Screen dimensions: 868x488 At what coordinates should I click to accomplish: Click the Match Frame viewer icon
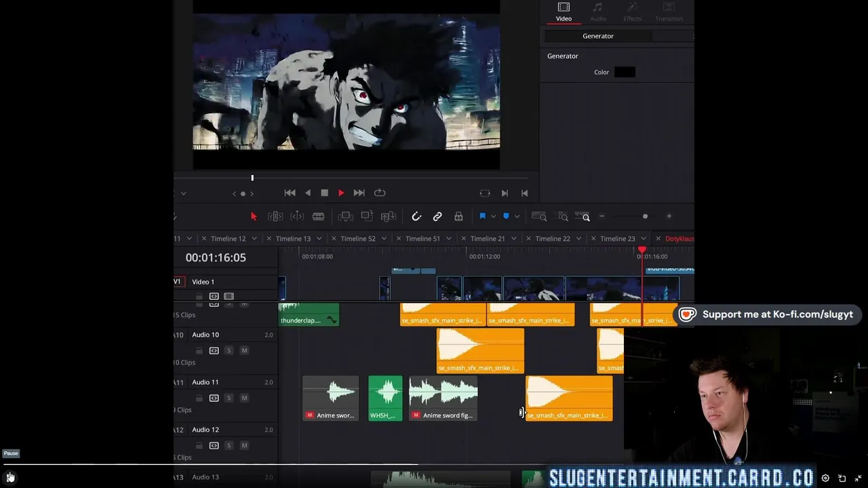pos(485,193)
